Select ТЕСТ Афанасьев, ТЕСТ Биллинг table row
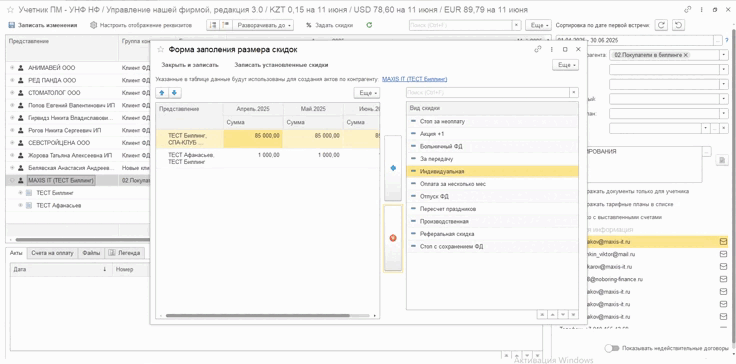The height and width of the screenshot is (364, 736). click(268, 158)
